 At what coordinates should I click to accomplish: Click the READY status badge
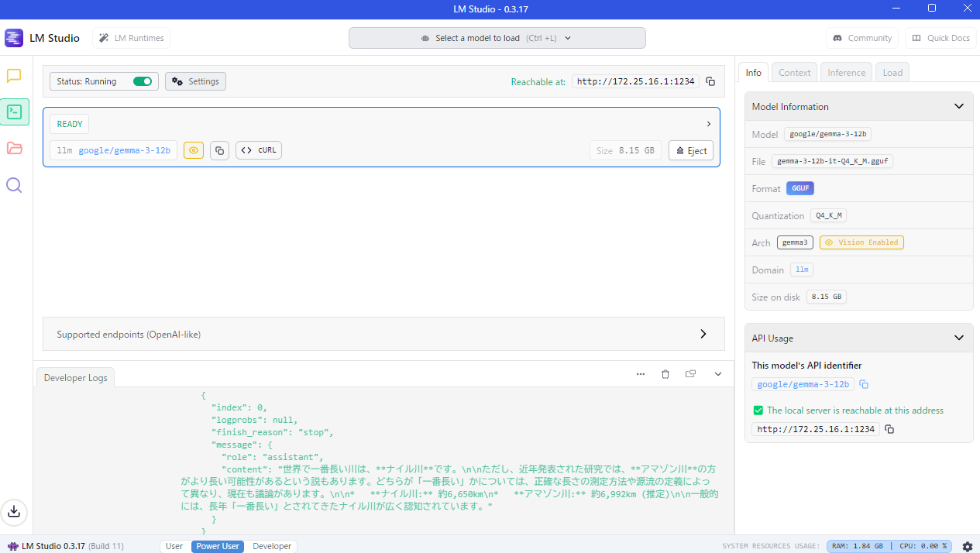tap(70, 124)
